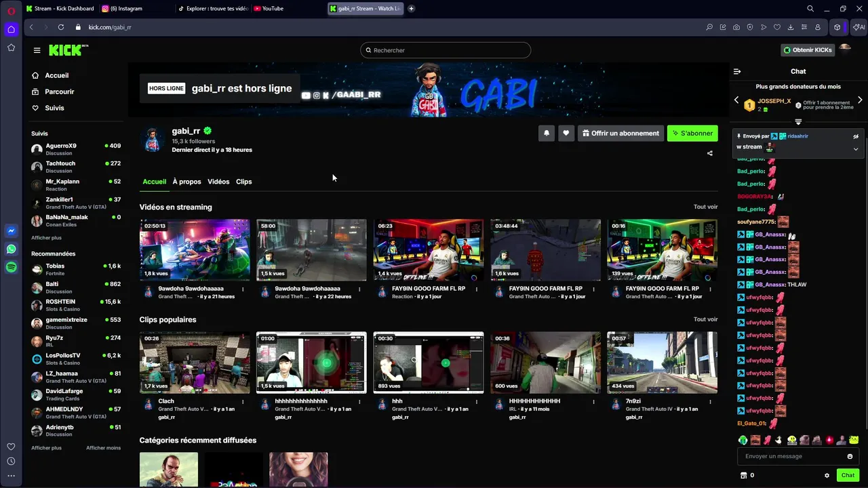Image resolution: width=868 pixels, height=488 pixels.
Task: Click the Opera AI button
Action: tap(859, 27)
